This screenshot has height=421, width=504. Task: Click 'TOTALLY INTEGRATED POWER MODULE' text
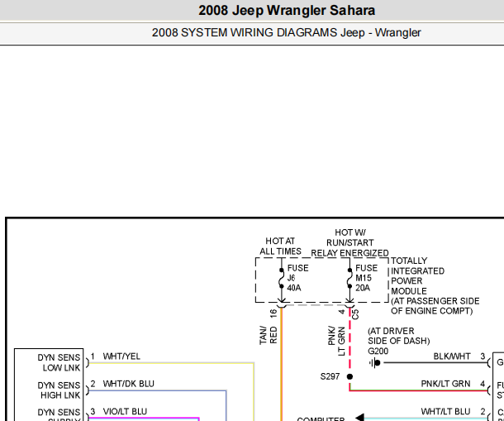[417, 275]
